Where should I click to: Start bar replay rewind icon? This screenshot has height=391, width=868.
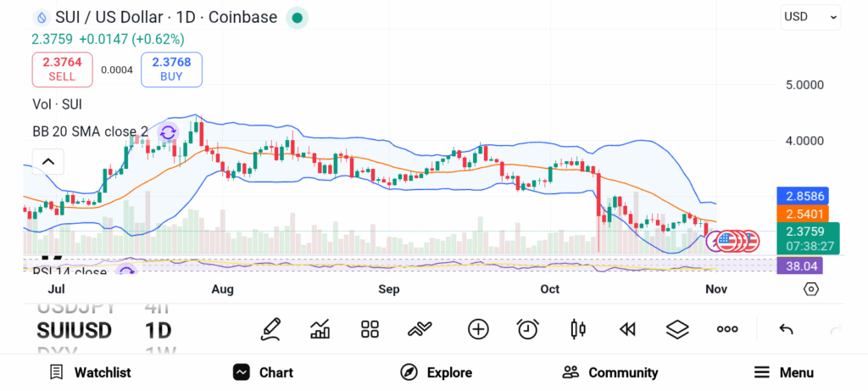pyautogui.click(x=627, y=329)
